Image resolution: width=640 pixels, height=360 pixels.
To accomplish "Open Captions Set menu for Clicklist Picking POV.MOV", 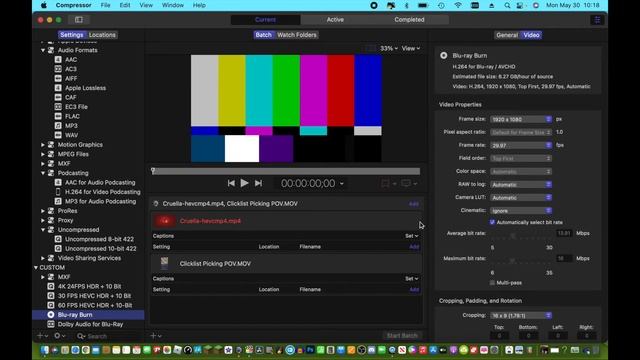I will click(x=411, y=279).
